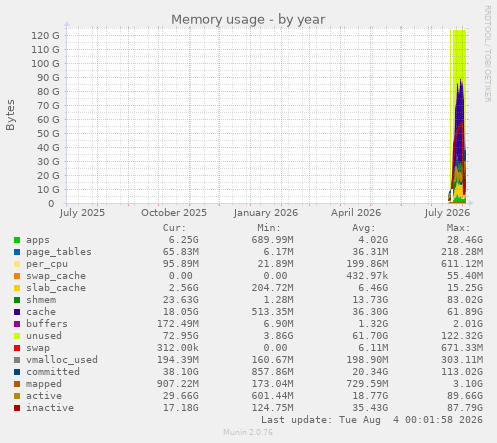Click the lime unused area atop the graph
The image size is (497, 443).
(x=459, y=53)
